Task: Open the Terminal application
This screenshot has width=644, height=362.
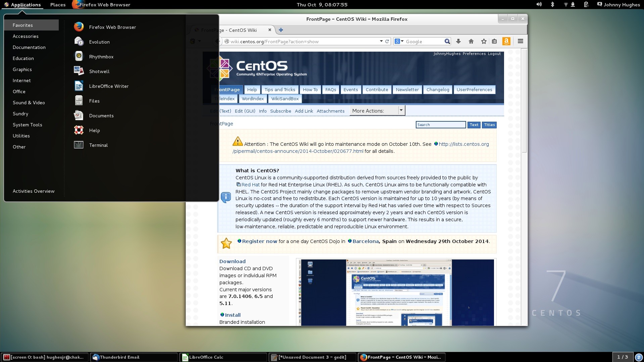Action: (98, 145)
